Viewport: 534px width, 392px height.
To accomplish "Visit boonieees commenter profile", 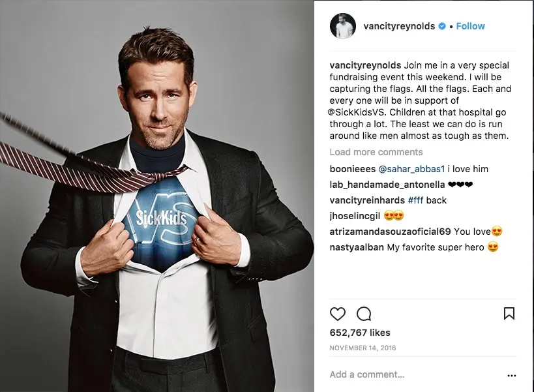I will click(x=353, y=169).
